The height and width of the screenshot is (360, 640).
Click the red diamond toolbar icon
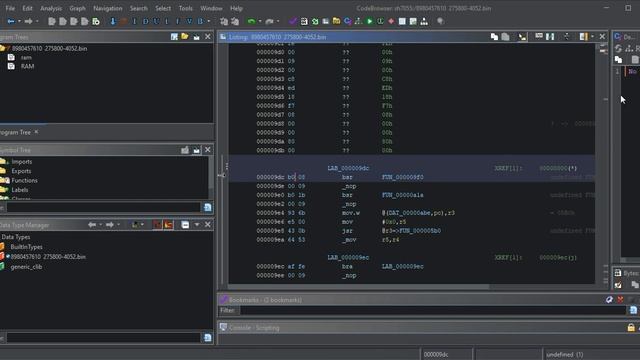pos(391,21)
